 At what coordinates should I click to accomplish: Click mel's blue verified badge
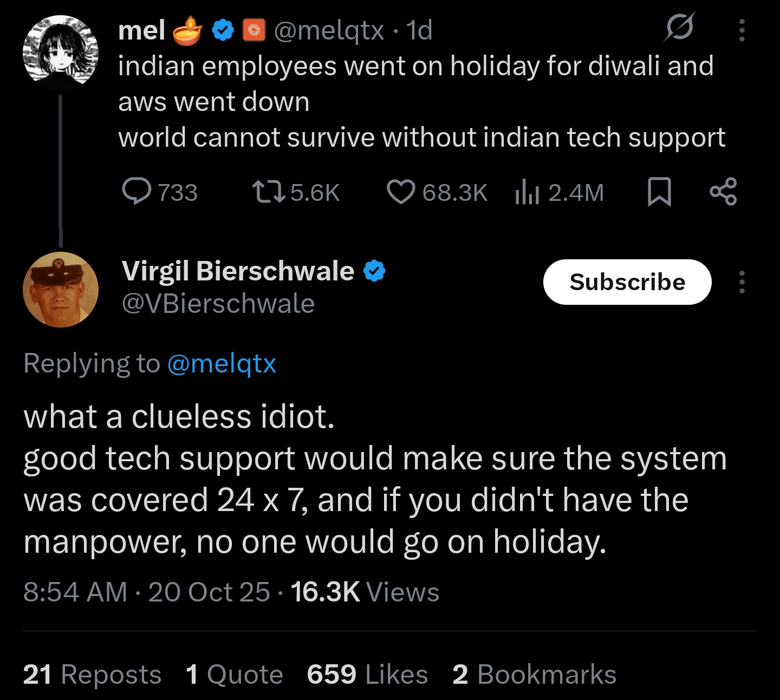[223, 30]
